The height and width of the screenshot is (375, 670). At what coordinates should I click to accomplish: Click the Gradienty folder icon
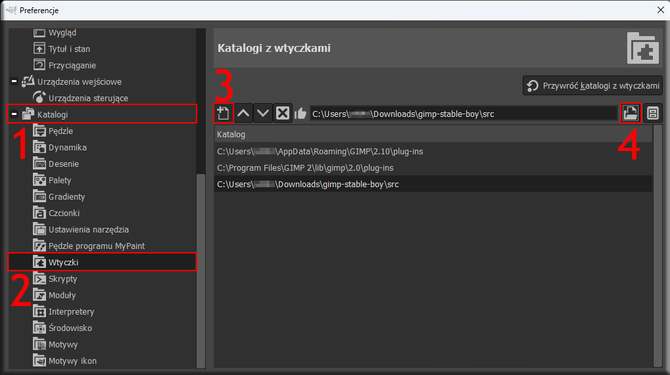click(x=39, y=196)
